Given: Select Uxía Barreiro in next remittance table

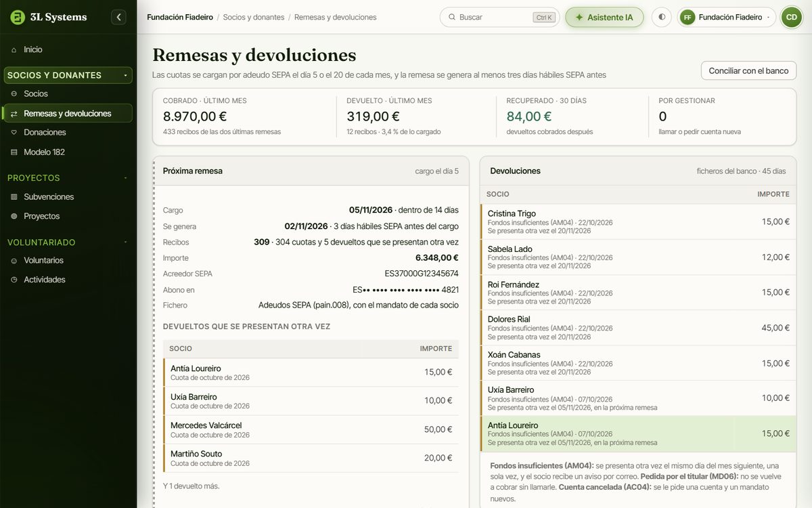Looking at the screenshot, I should (311, 401).
